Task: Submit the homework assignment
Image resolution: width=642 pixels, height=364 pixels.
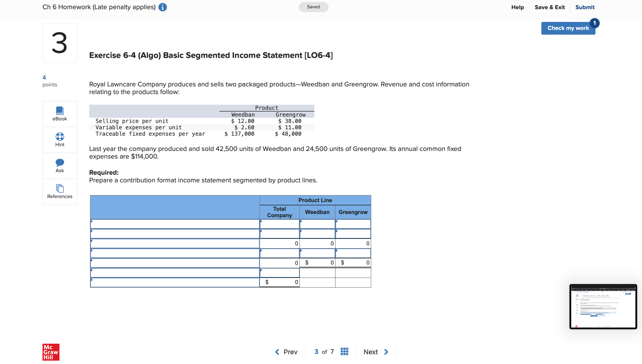Action: pos(585,7)
